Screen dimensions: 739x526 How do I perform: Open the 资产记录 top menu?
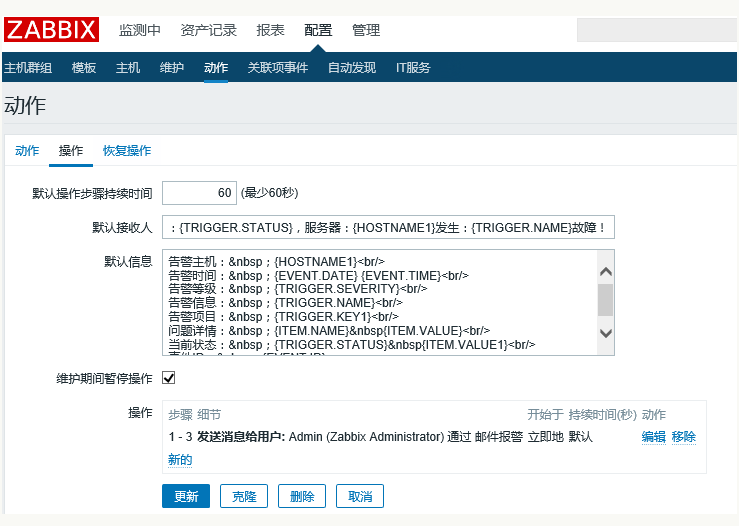(209, 30)
